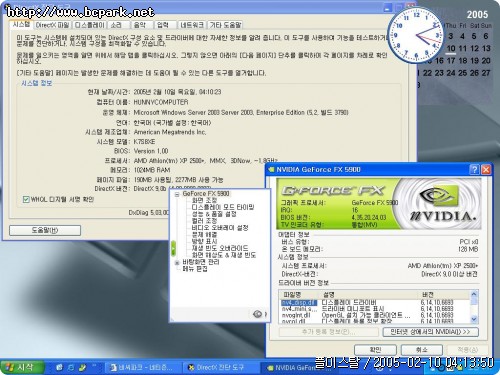
Task: Select 재생 빈도 오버라이드 tree item
Action: click(x=220, y=248)
